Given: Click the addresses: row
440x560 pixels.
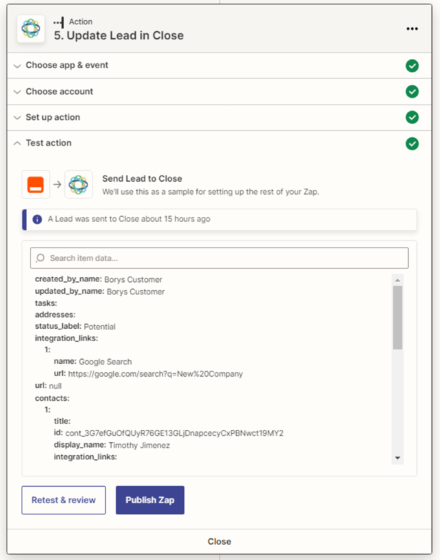Looking at the screenshot, I should tap(55, 315).
